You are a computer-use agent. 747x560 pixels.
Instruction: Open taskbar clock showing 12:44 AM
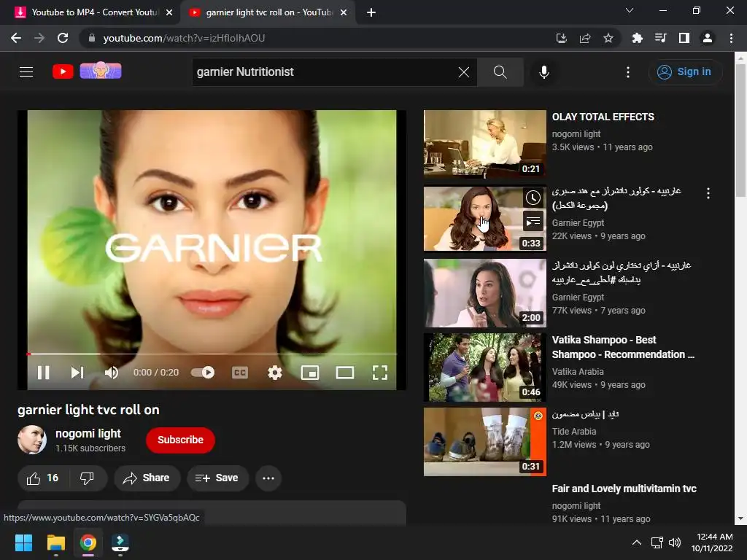click(712, 542)
